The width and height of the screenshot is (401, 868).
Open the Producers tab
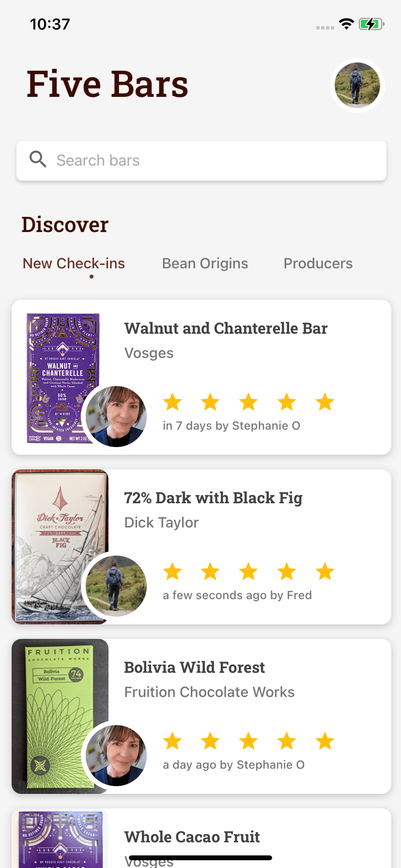pyautogui.click(x=318, y=263)
